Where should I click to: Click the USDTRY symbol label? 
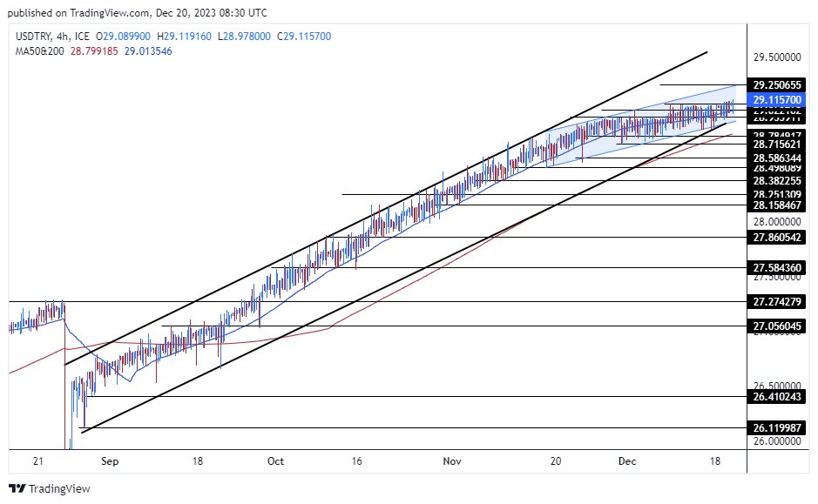pos(33,37)
